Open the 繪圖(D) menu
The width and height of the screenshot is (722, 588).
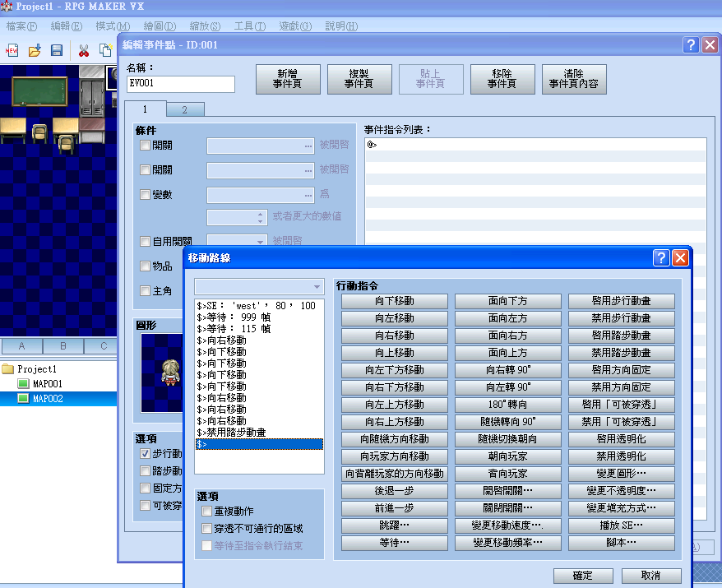click(x=160, y=26)
